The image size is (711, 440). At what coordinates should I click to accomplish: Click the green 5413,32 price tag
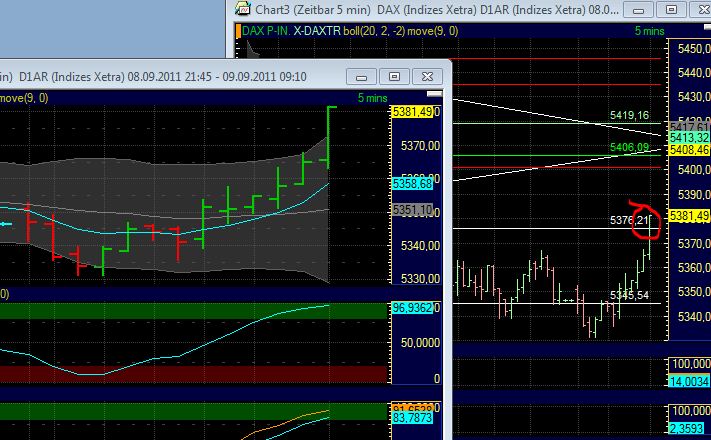coord(690,137)
